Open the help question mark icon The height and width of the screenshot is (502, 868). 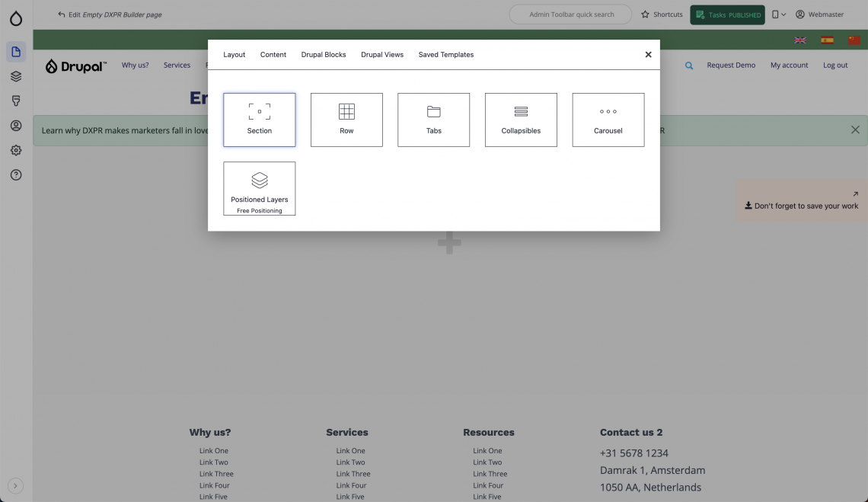[x=16, y=175]
